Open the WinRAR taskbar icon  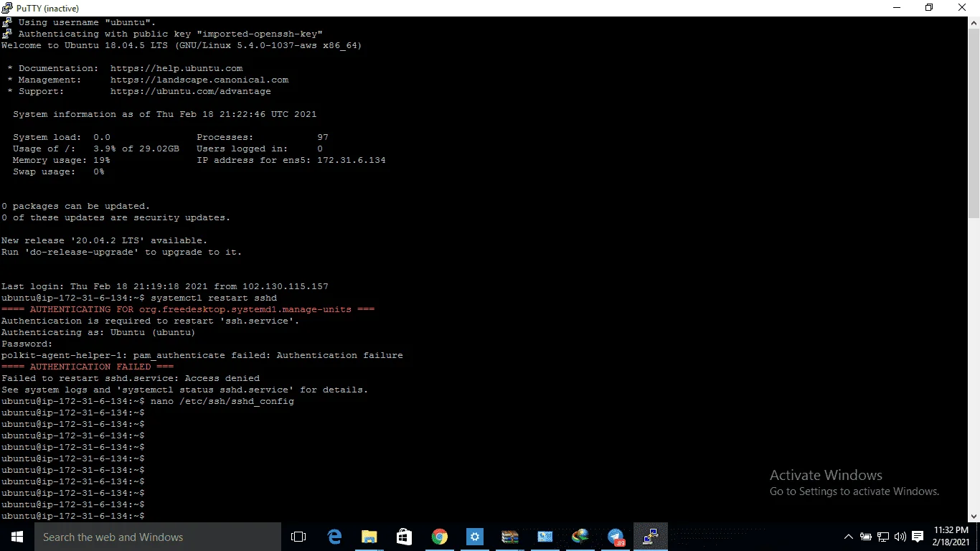[x=510, y=537]
